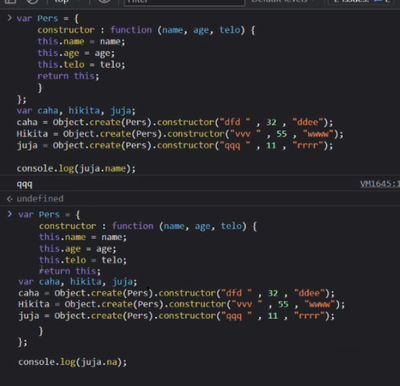Viewport: 400px width, 386px height.
Task: Click the prompt chevron of second Pers entry
Action: pyautogui.click(x=10, y=214)
